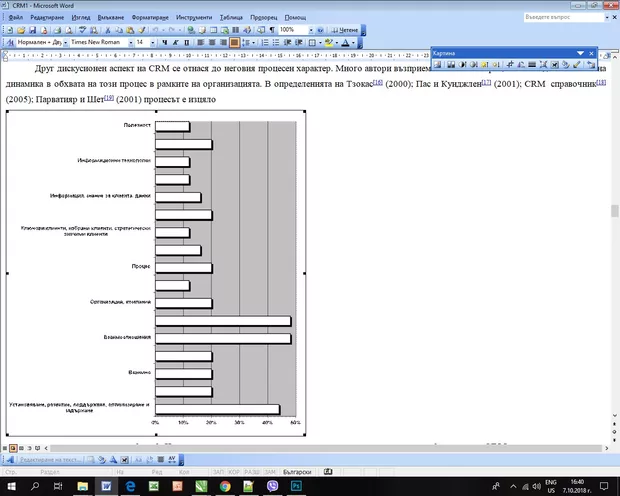Screen dimensions: 620x496
Task: Click the Insert Picture icon in Picture toolbar
Action: [x=439, y=65]
